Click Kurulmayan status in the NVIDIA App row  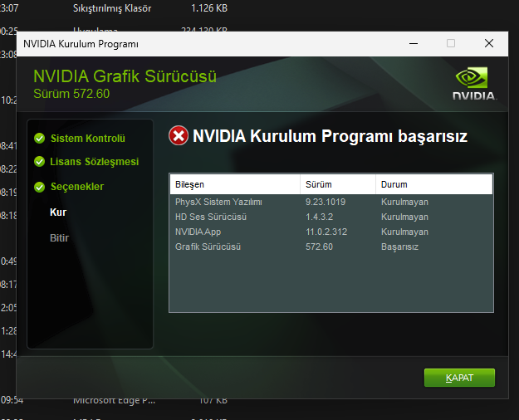pos(404,232)
